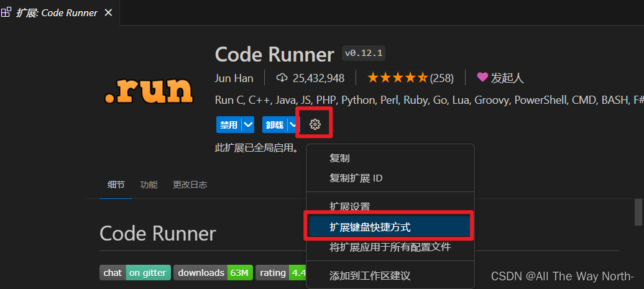This screenshot has width=644, height=289.
Task: Click the vertical scrollbar thumb
Action: tap(638, 212)
